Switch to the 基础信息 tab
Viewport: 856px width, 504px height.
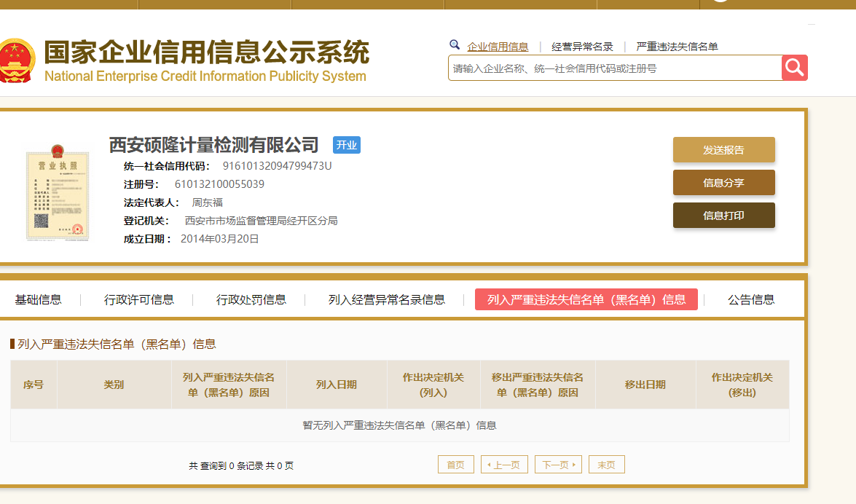pyautogui.click(x=38, y=300)
